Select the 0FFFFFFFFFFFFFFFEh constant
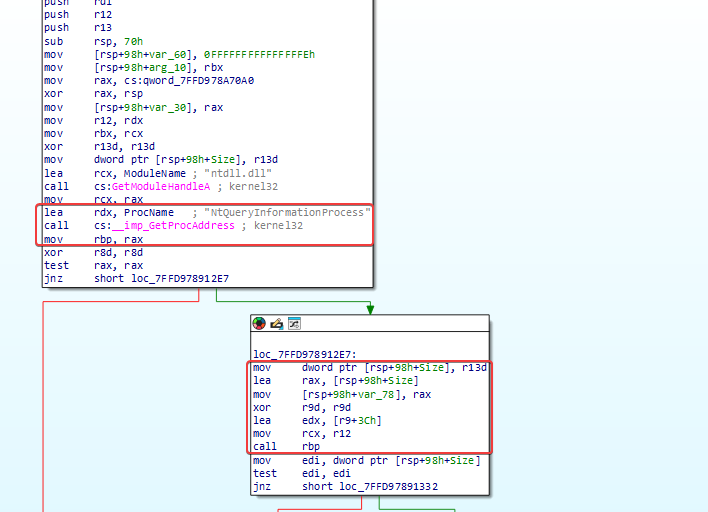 [260, 54]
